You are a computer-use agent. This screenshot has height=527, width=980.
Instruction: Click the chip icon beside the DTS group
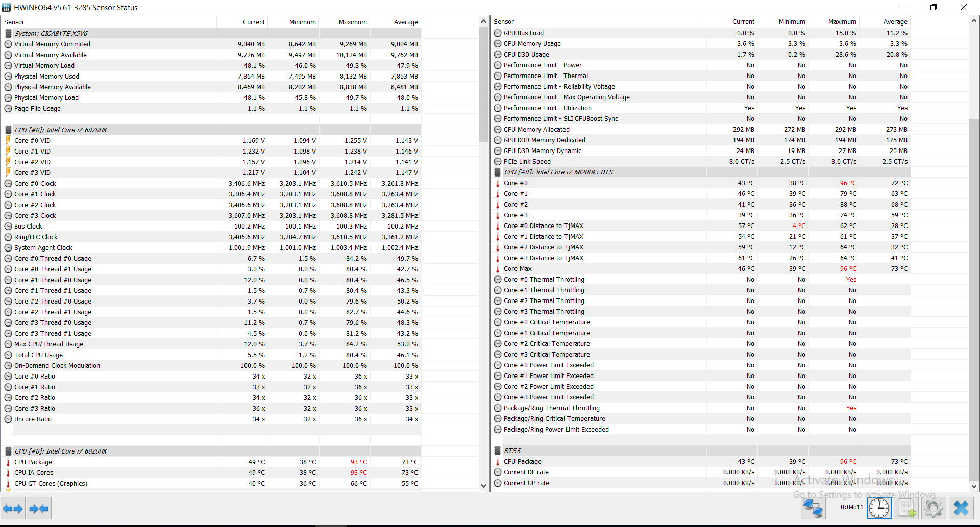coord(498,172)
